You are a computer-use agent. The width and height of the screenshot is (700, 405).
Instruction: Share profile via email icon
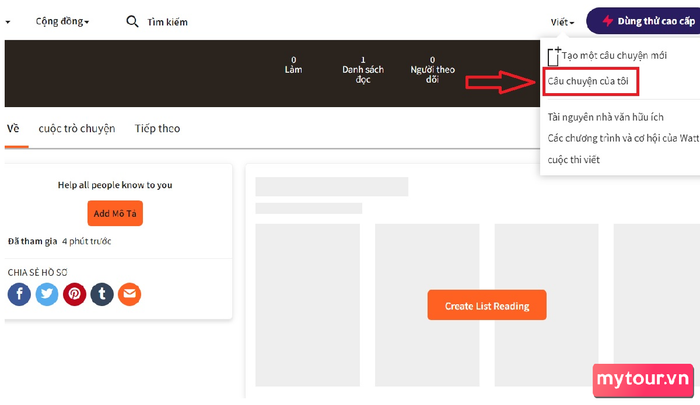129,294
